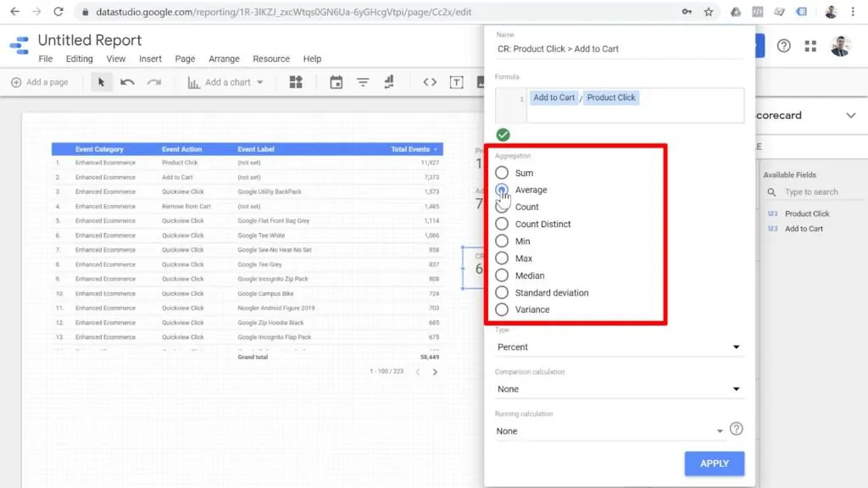Click the APPLY button

coord(714,463)
